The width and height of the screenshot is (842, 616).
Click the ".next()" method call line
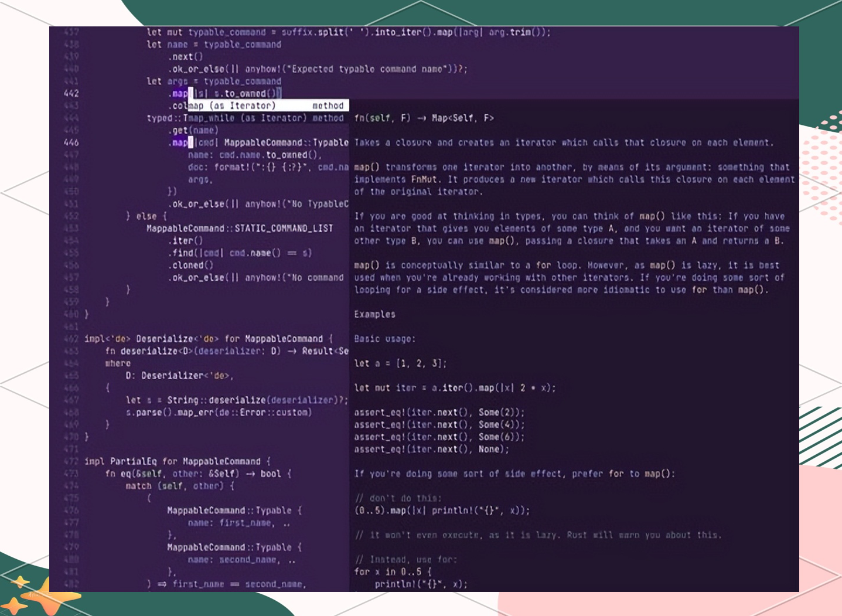point(185,57)
